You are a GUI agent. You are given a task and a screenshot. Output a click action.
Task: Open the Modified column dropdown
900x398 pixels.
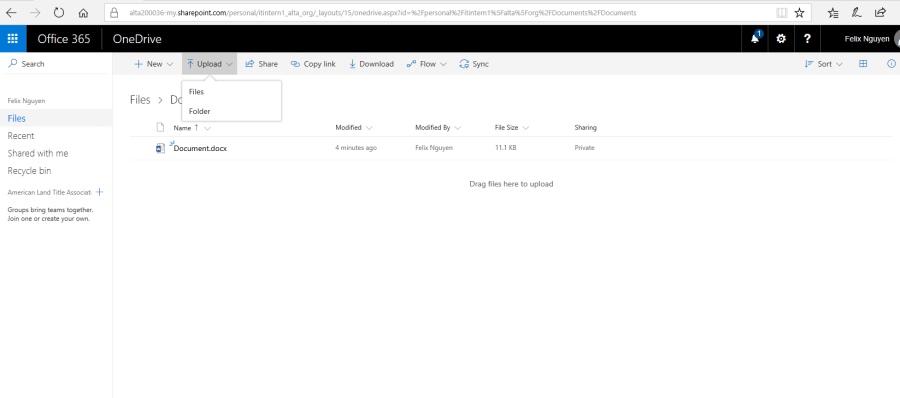point(354,127)
